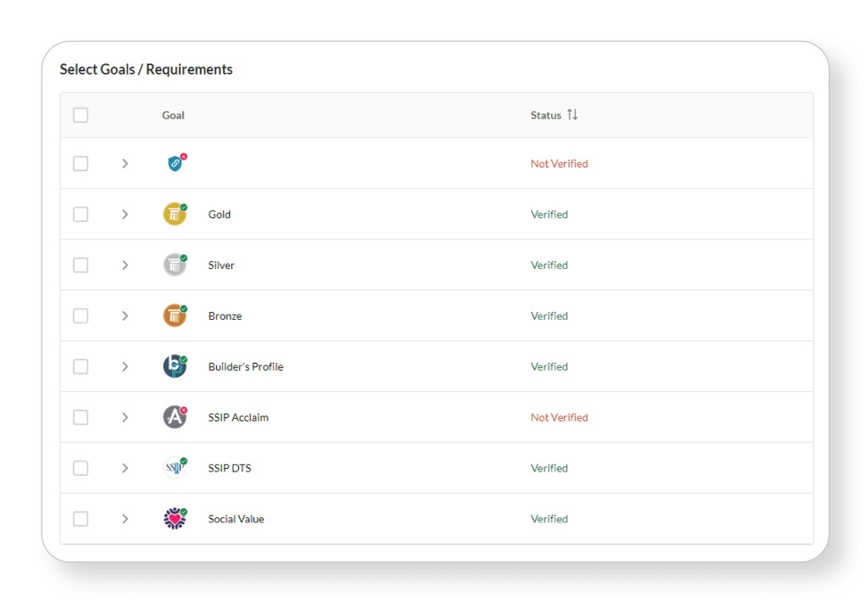Image resolution: width=868 pixels, height=603 pixels.
Task: Click the Goal column header
Action: [173, 115]
